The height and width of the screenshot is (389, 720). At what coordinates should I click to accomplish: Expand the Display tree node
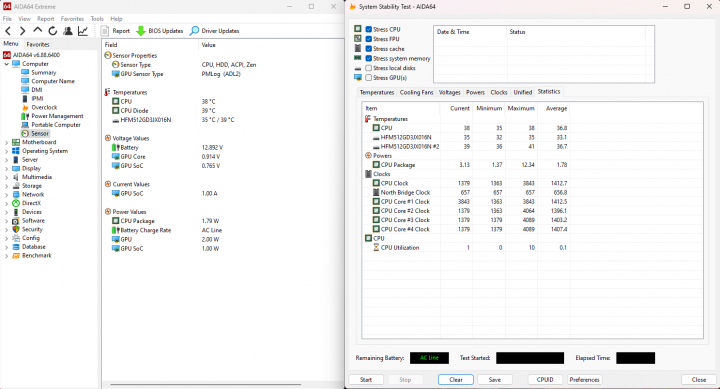tap(6, 169)
